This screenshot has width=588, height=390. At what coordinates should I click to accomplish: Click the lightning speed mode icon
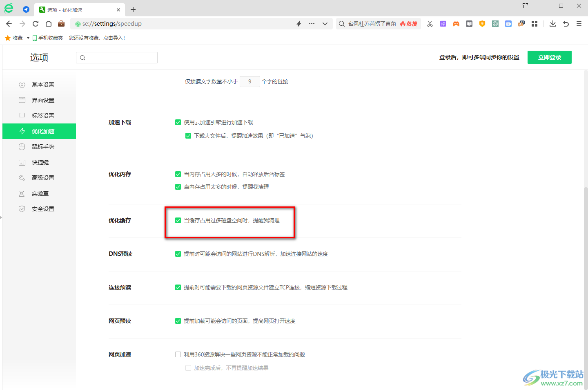point(299,24)
